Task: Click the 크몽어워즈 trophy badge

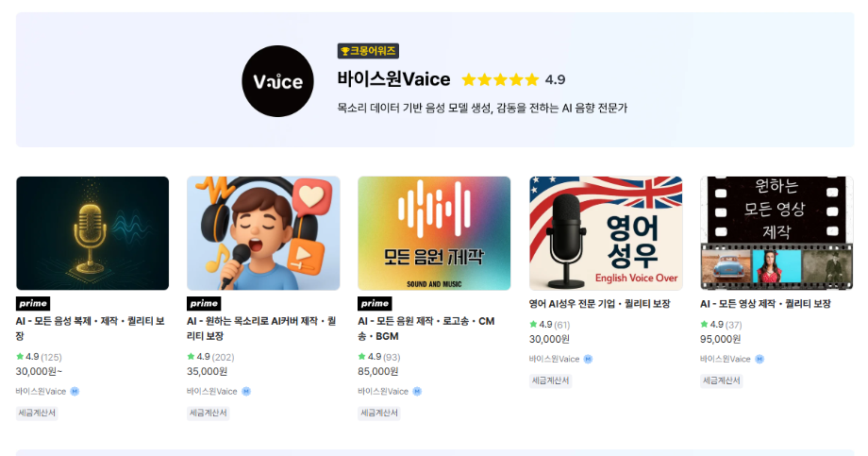Action: tap(368, 51)
